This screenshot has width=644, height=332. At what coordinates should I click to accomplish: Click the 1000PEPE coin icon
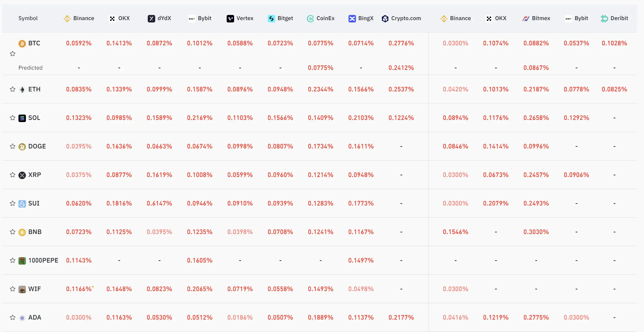tap(22, 261)
